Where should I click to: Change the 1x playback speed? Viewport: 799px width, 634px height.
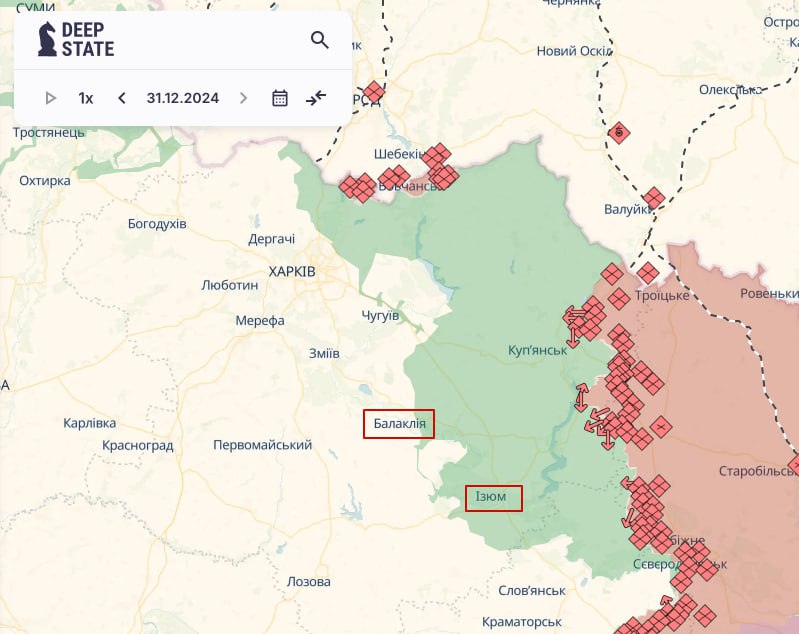(x=86, y=98)
